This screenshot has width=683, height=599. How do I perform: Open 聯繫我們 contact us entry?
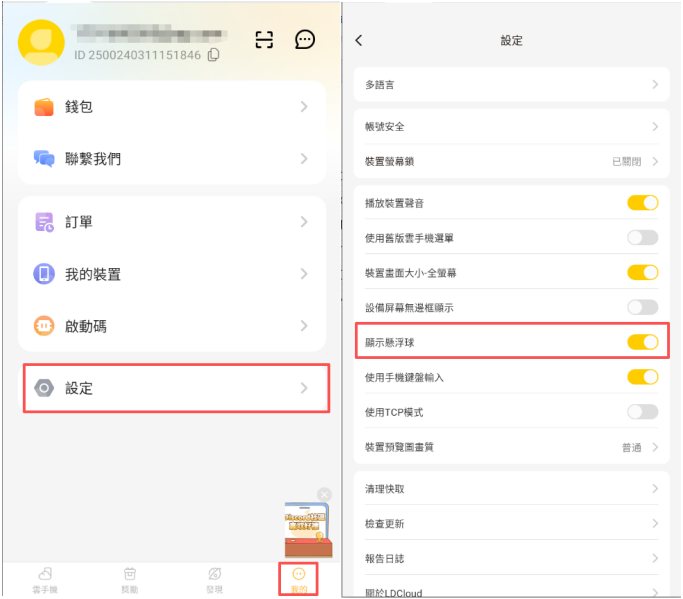[x=172, y=159]
